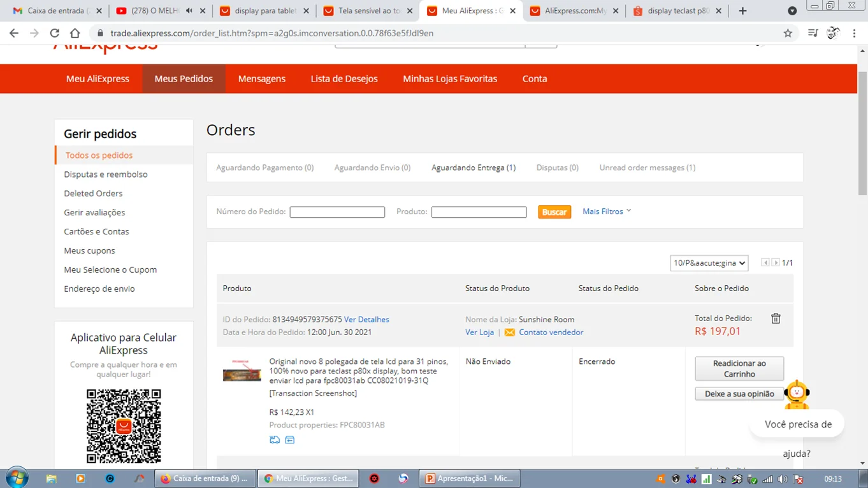Open the media controls icon in Chrome toolbar

tap(813, 33)
